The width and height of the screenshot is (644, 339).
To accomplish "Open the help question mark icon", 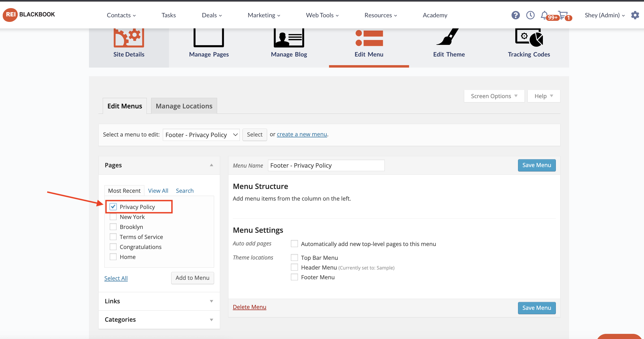I will [516, 15].
